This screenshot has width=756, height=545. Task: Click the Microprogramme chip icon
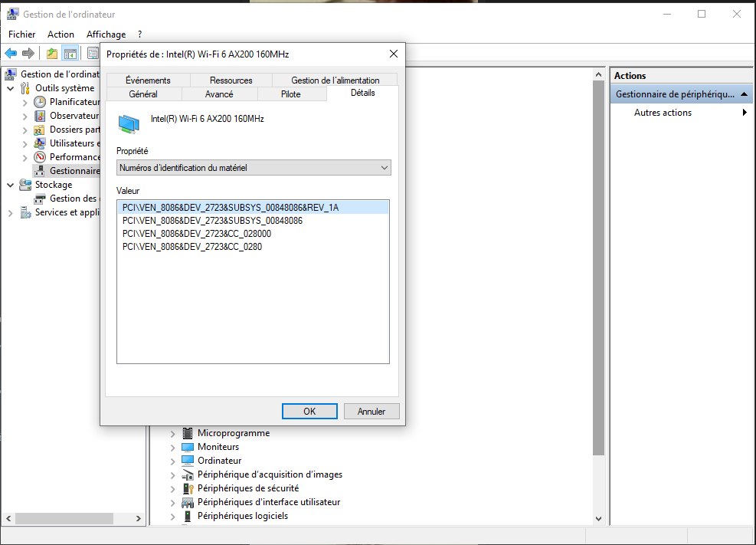pos(188,433)
